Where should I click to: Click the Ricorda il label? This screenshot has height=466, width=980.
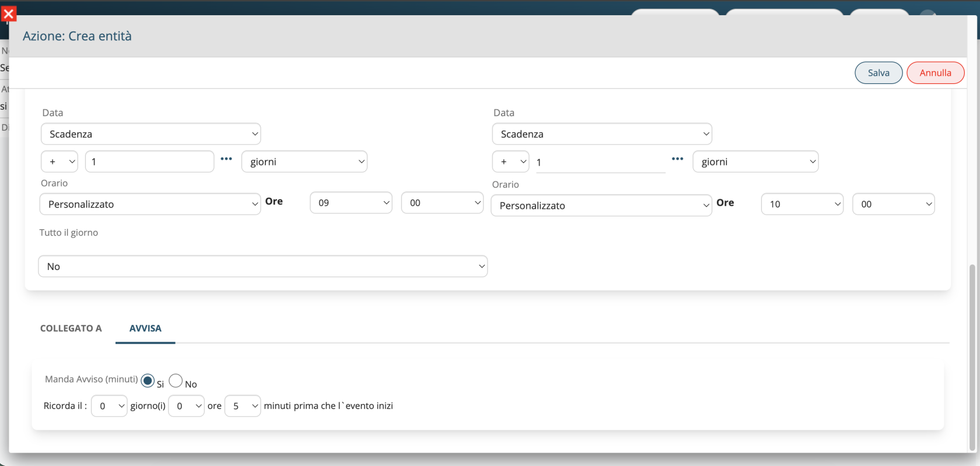pos(65,406)
